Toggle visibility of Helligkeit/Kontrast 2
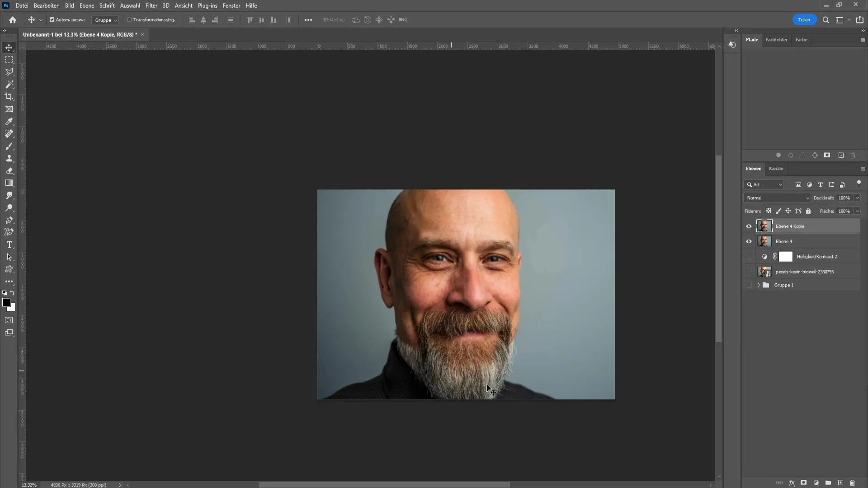Screen dimensions: 868x488 749,256
